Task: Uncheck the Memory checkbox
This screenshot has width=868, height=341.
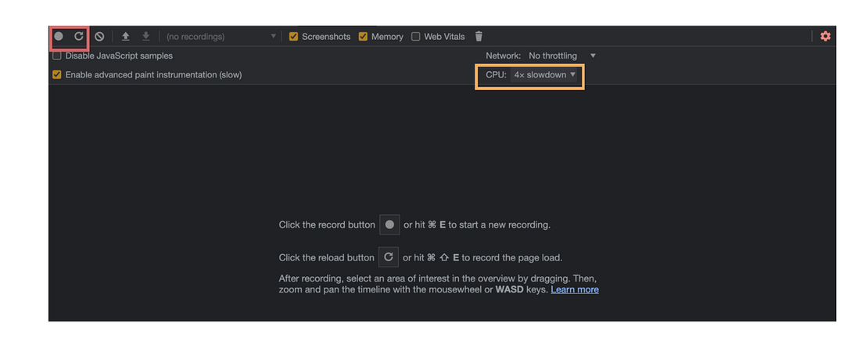Action: [x=363, y=37]
